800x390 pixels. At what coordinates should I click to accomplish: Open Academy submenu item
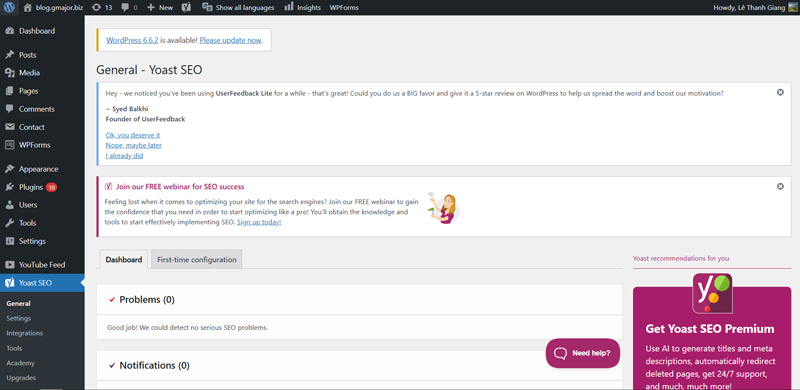pyautogui.click(x=20, y=363)
